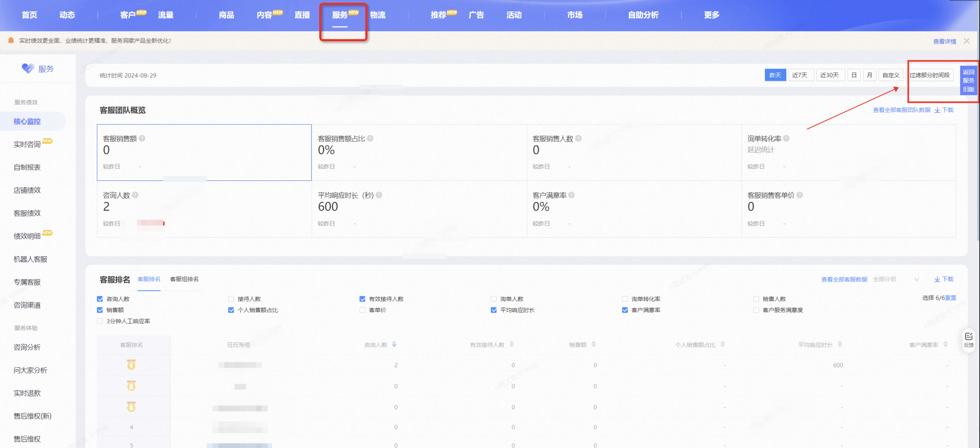Open 实时咨询 in the sidebar
This screenshot has height=448, width=980.
pyautogui.click(x=27, y=144)
